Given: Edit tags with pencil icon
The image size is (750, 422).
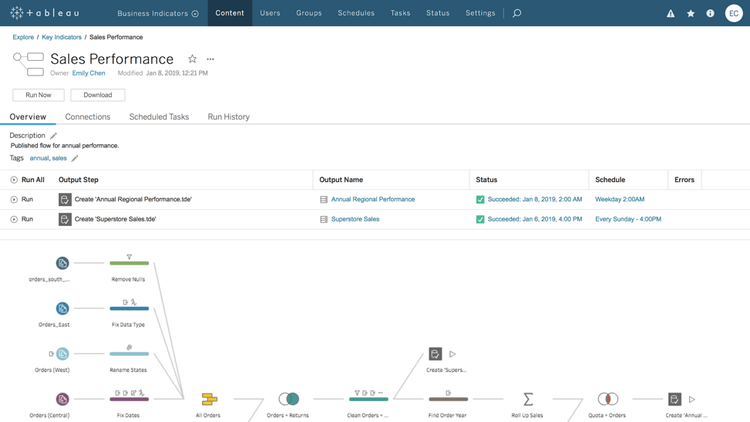Looking at the screenshot, I should point(75,158).
